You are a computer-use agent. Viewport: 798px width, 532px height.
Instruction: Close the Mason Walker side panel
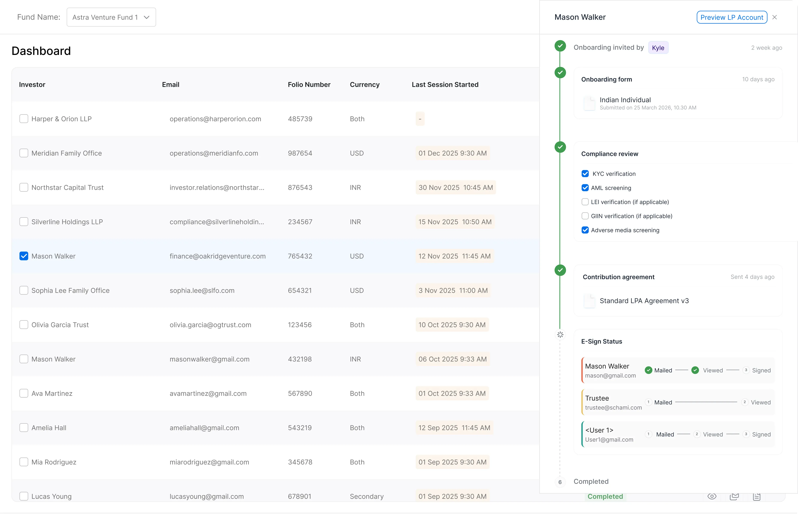click(x=775, y=17)
